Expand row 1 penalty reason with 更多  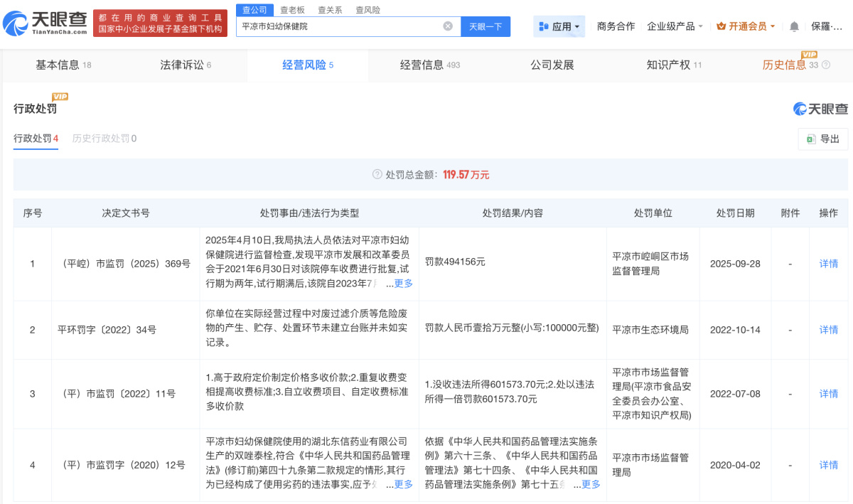(x=403, y=284)
